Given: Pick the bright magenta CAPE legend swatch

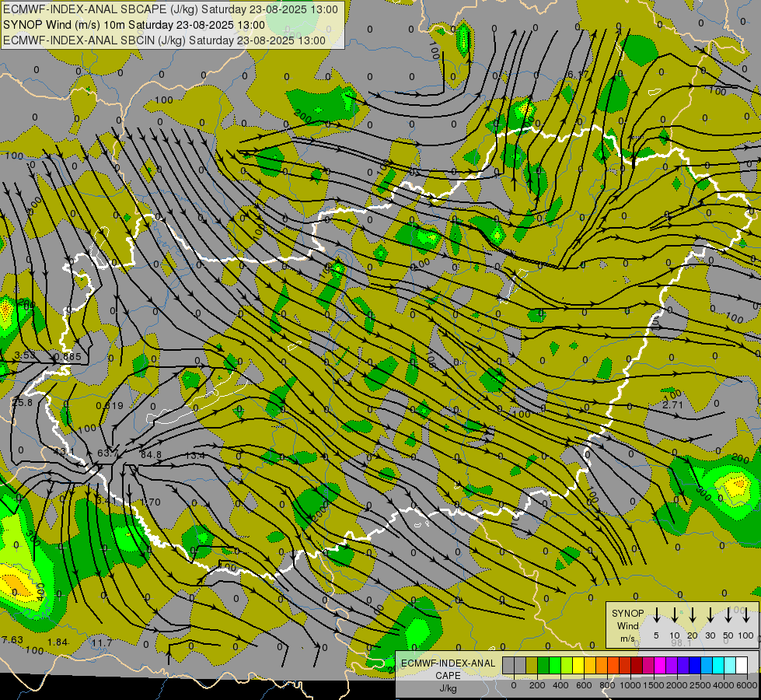Looking at the screenshot, I should (x=661, y=665).
